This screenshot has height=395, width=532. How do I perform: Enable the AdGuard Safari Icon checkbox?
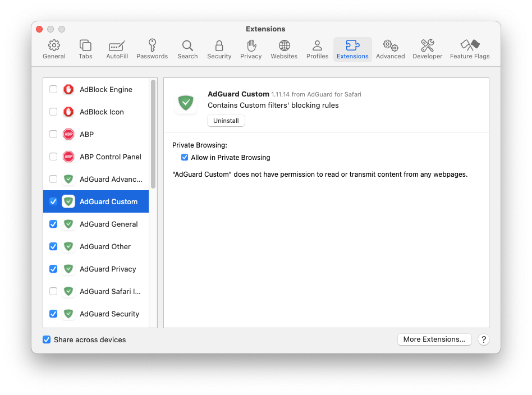point(53,291)
